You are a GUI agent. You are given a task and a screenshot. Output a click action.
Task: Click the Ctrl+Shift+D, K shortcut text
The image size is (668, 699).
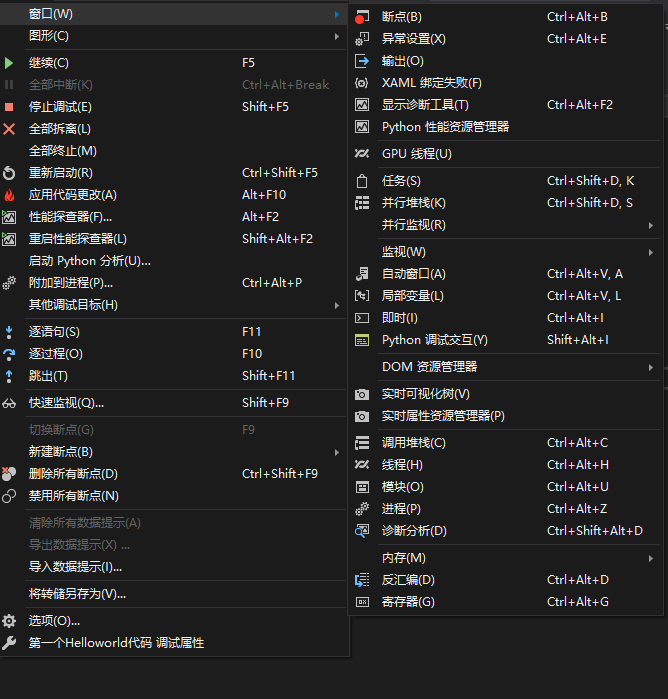[590, 181]
